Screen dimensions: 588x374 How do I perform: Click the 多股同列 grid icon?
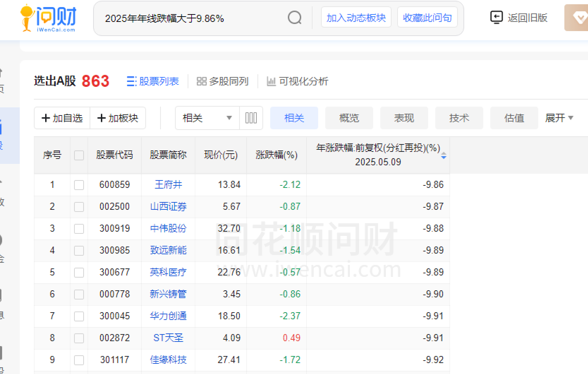(201, 81)
